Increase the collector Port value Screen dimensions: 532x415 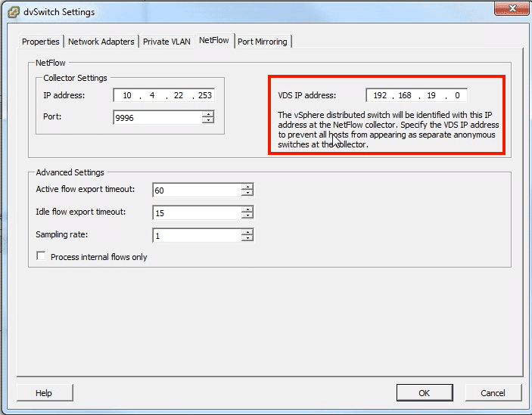coord(208,114)
